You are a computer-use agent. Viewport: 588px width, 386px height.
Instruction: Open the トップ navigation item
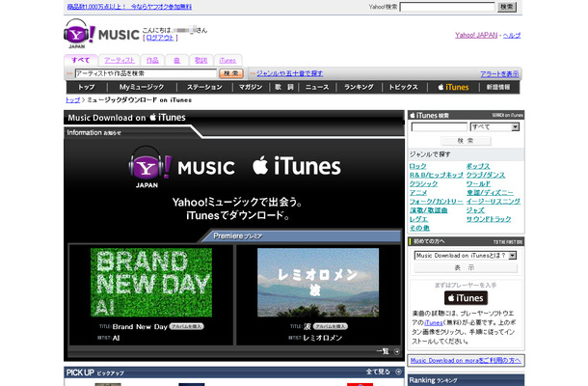click(x=86, y=87)
